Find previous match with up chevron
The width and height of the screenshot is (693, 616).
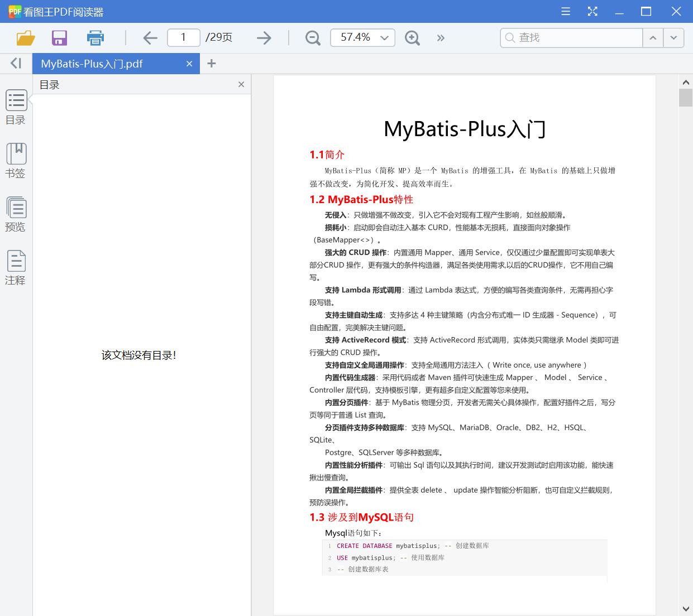653,37
